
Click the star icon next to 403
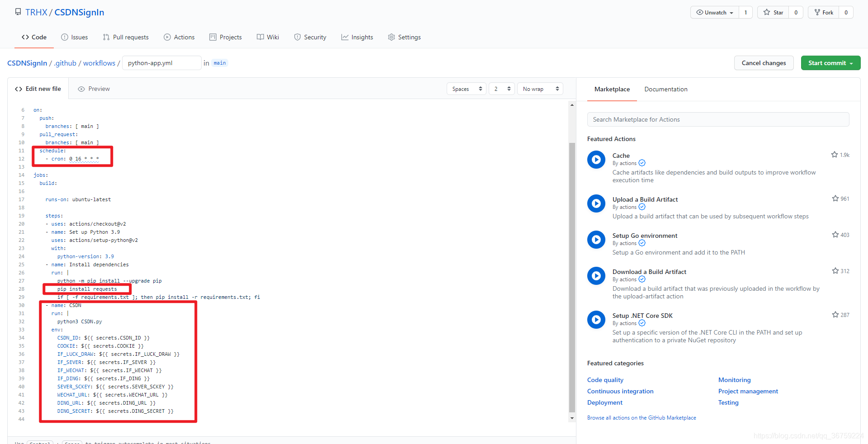coord(835,235)
